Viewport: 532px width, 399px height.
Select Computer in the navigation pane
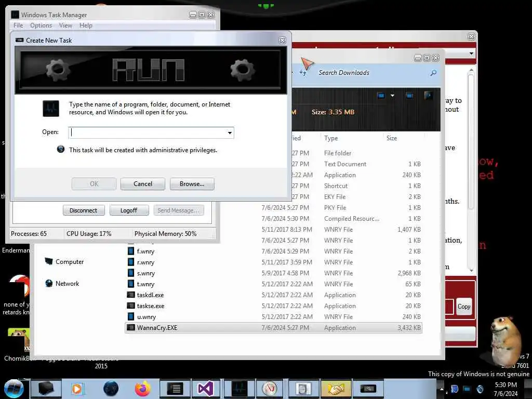[x=64, y=262]
